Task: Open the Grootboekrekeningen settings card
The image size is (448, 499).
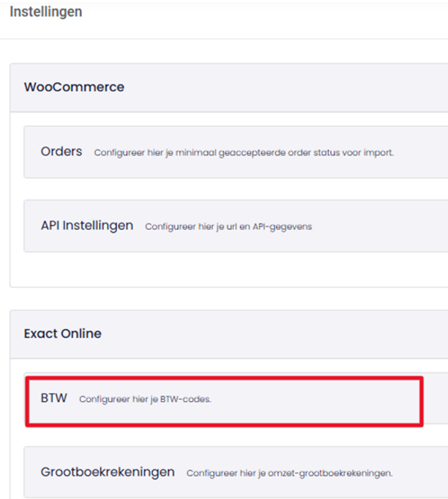Action: click(x=236, y=473)
